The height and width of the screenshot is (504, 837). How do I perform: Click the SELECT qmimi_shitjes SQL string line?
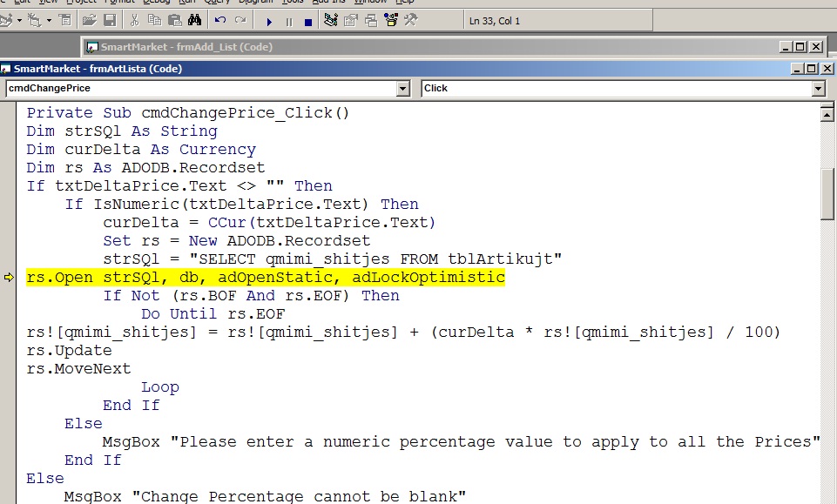pos(333,259)
